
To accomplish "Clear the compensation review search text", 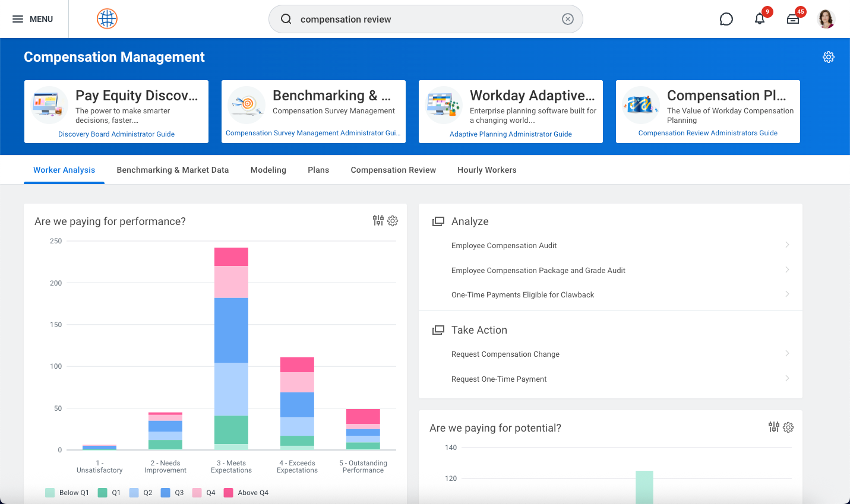I will click(568, 19).
